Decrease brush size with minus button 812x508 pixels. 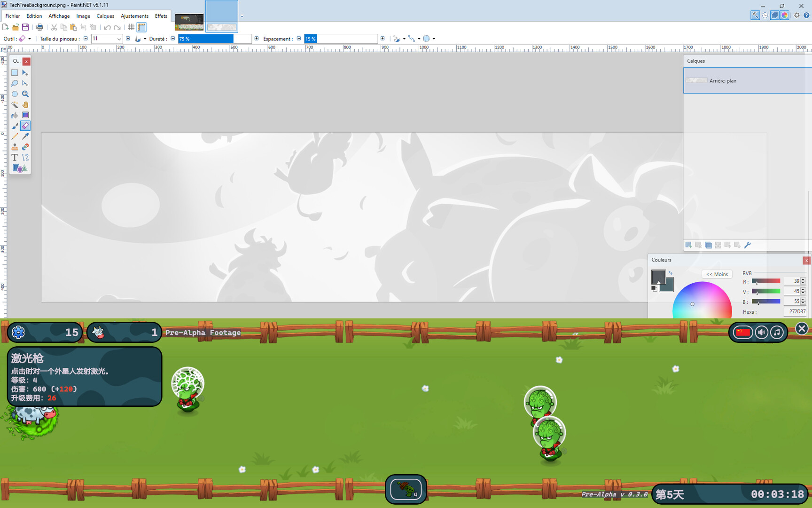86,39
